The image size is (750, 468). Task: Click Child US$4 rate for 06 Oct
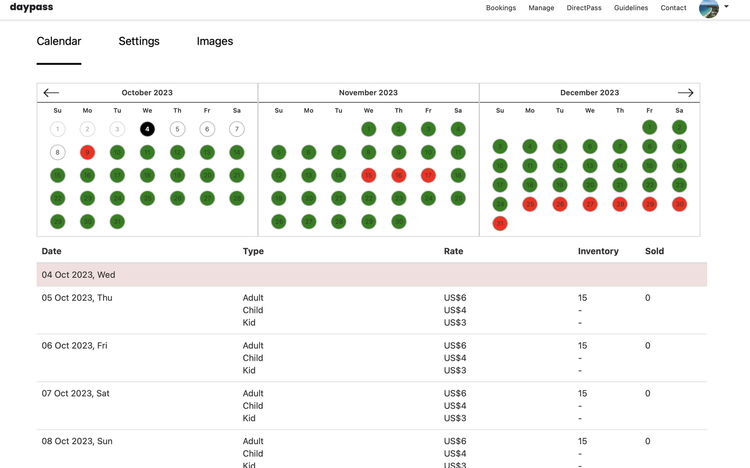click(x=454, y=358)
